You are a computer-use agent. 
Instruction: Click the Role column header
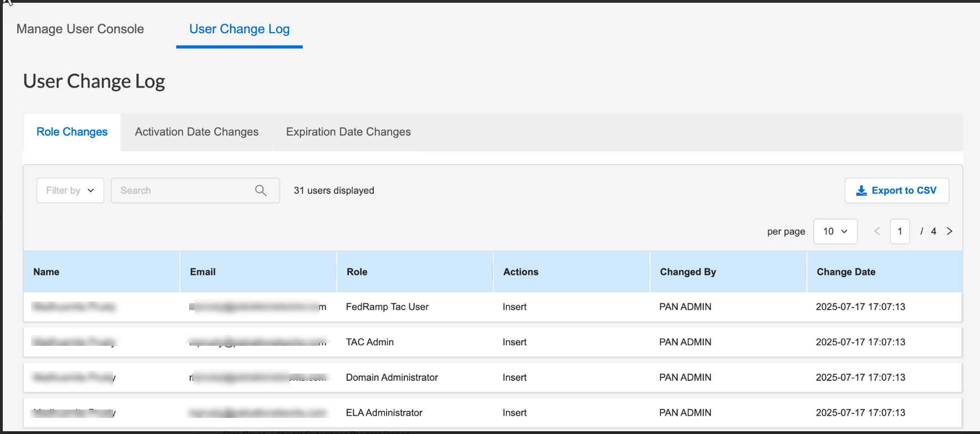coord(357,272)
